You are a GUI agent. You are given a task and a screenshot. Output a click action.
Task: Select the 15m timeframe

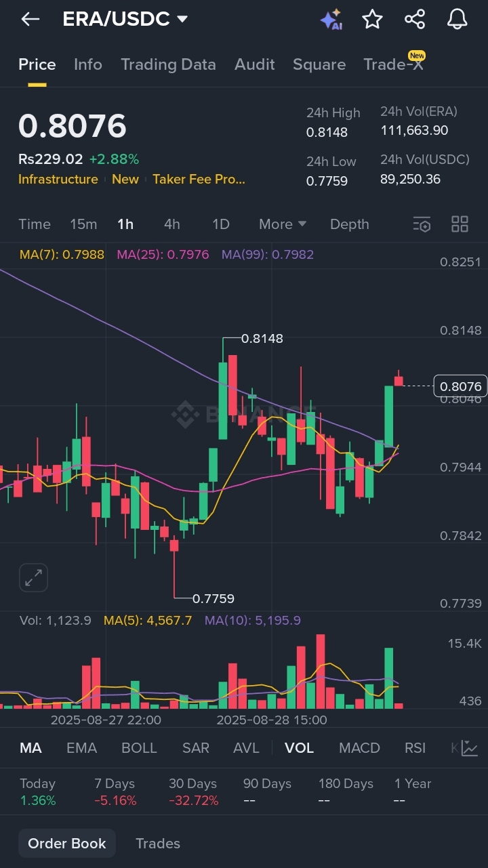click(x=83, y=224)
